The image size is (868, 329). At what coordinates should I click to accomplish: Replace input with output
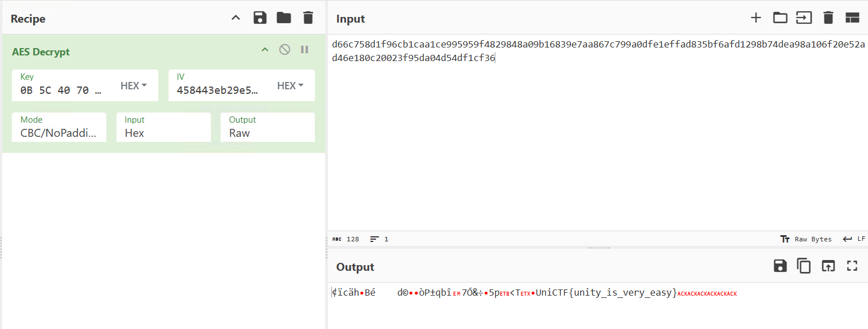click(x=828, y=266)
